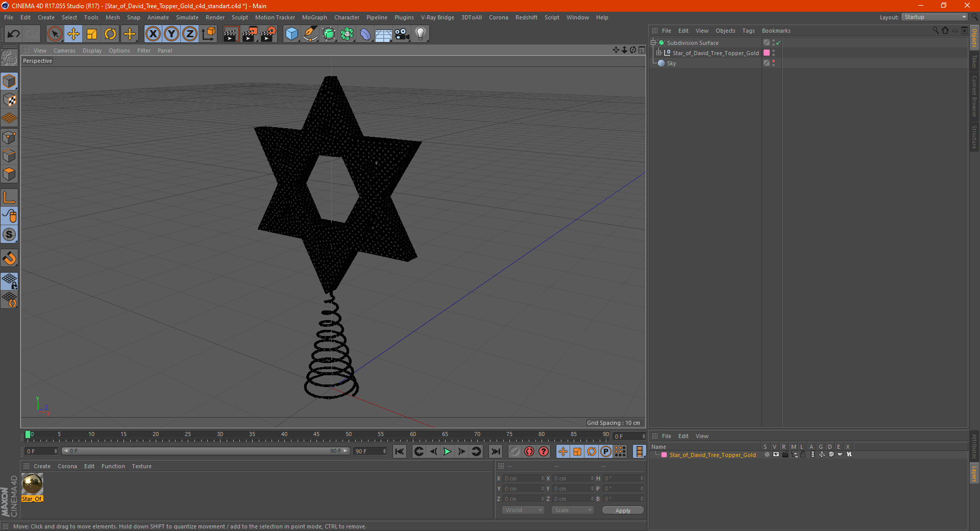The image size is (980, 531).
Task: Select the Star_Of material thumbnail
Action: 32,484
